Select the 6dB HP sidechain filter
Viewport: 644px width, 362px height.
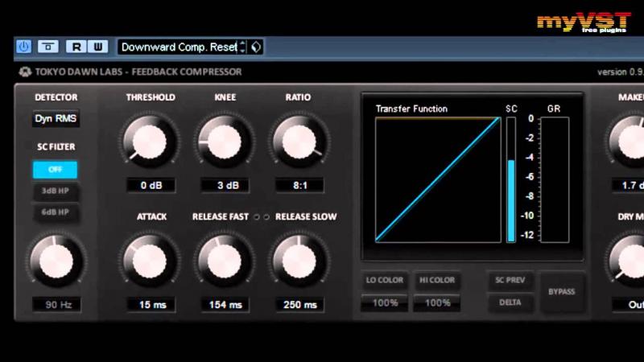point(55,212)
